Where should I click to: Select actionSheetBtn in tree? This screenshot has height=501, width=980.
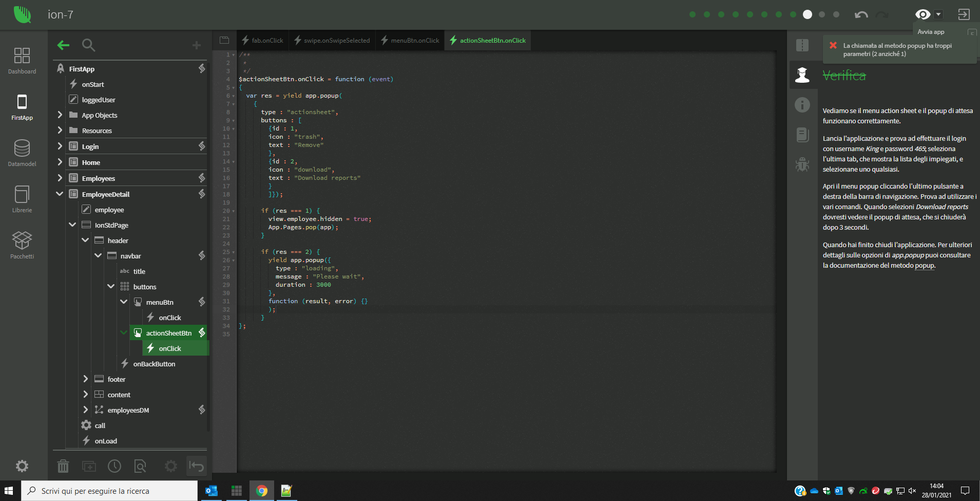point(168,333)
